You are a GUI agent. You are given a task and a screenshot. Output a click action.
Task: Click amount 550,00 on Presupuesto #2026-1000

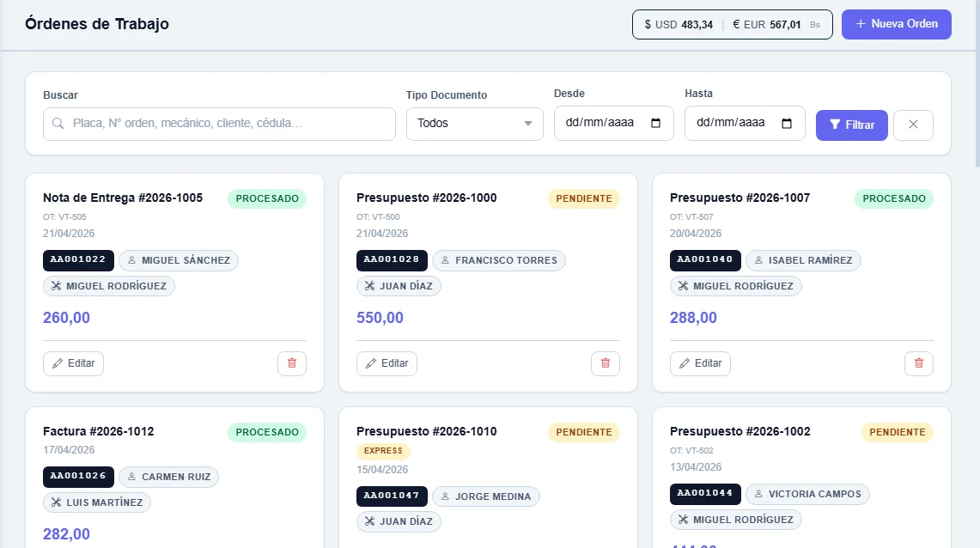380,318
